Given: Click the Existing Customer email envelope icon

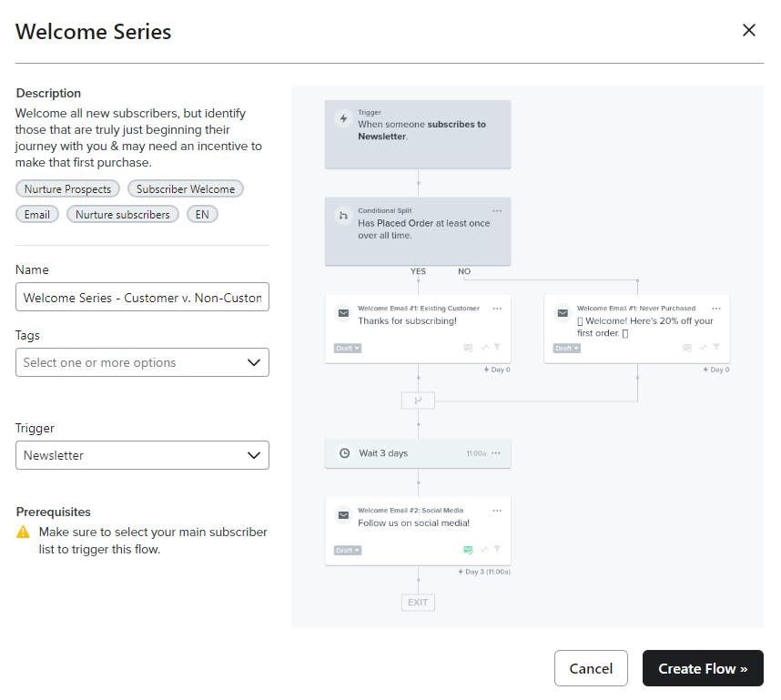Looking at the screenshot, I should coord(343,313).
